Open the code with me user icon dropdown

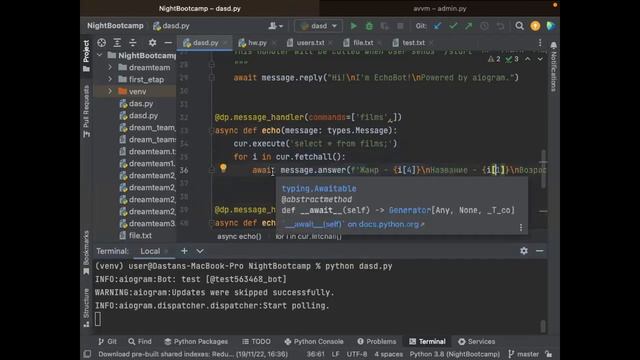[x=276, y=26]
